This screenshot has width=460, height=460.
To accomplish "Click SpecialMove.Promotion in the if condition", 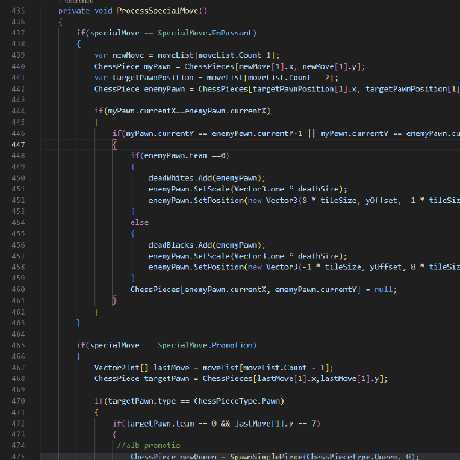I will (x=205, y=345).
